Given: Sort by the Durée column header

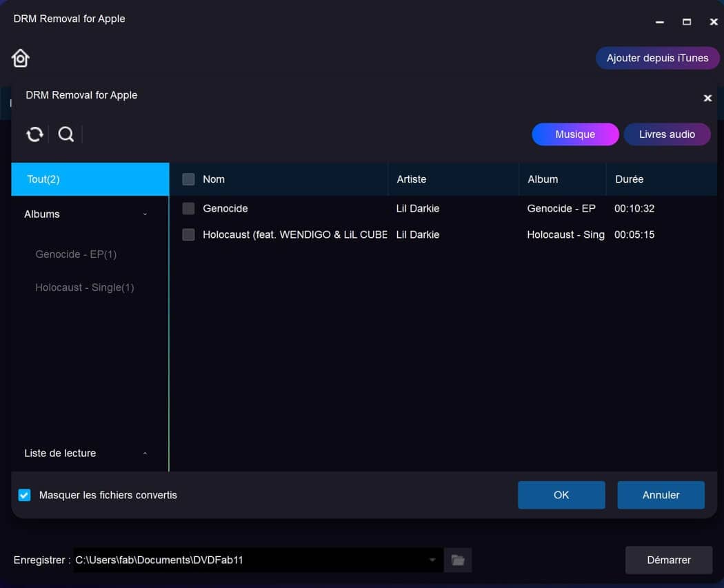Looking at the screenshot, I should 629,179.
